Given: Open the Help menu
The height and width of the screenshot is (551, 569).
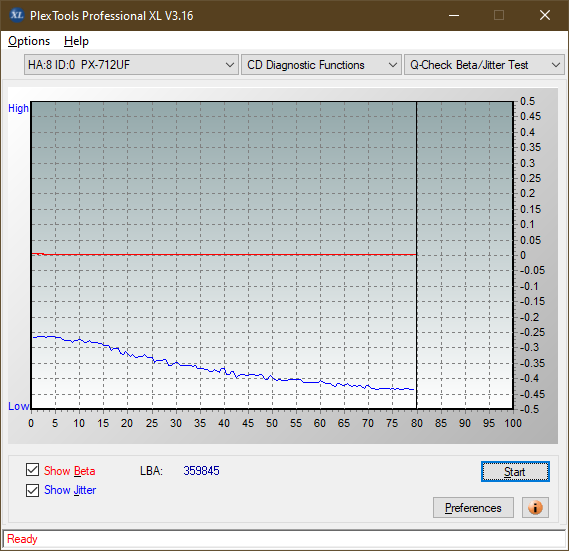Looking at the screenshot, I should 76,41.
